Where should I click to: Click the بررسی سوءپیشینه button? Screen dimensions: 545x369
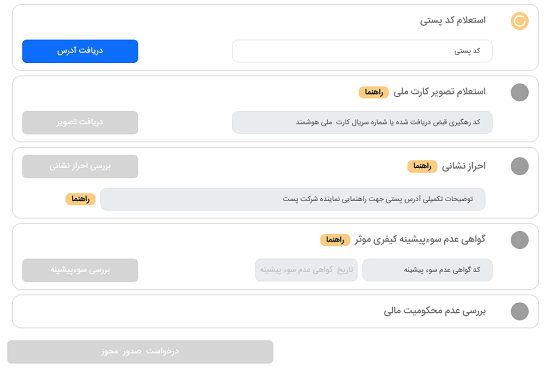(x=80, y=270)
